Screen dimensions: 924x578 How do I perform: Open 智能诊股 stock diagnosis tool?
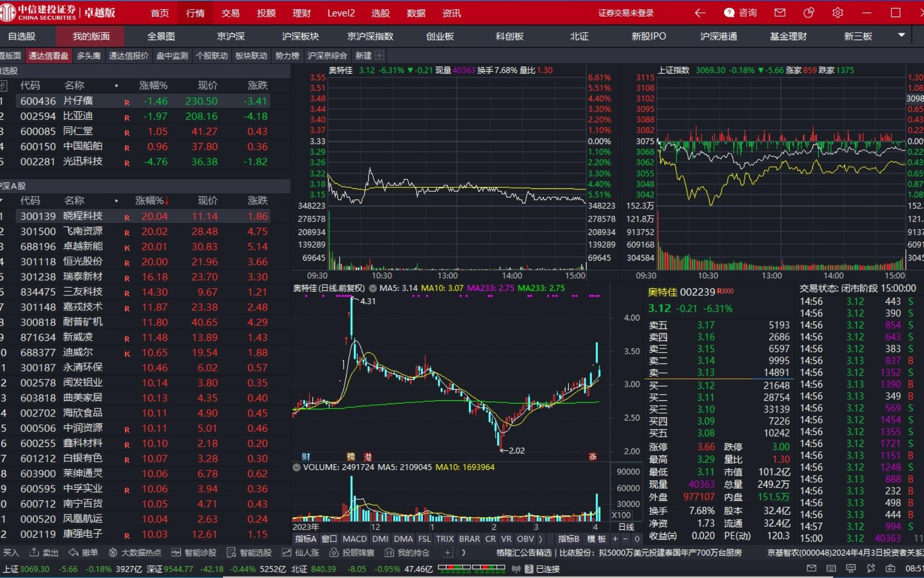[194, 552]
